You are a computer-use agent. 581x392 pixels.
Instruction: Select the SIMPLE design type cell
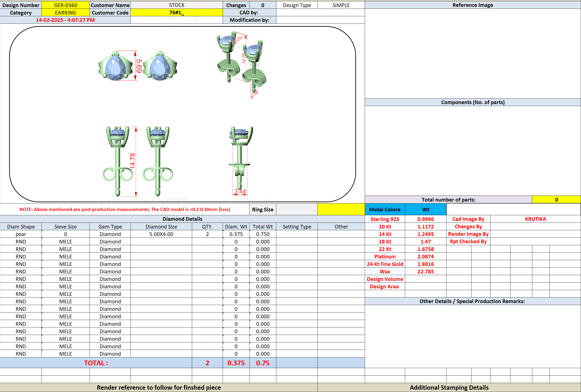point(341,5)
